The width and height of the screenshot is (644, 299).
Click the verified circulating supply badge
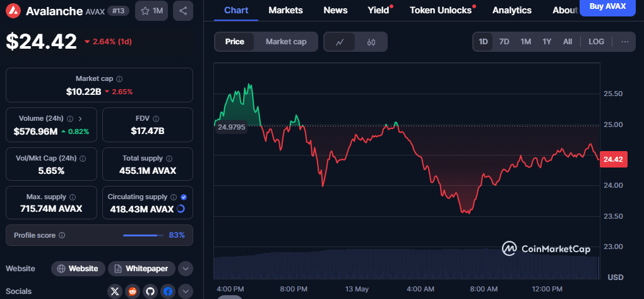pyautogui.click(x=184, y=197)
